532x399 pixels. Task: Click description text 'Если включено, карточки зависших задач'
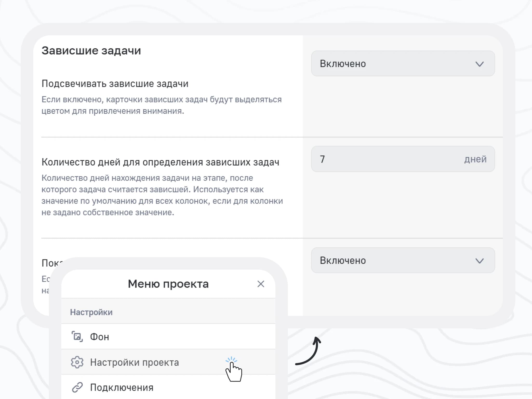(x=162, y=105)
